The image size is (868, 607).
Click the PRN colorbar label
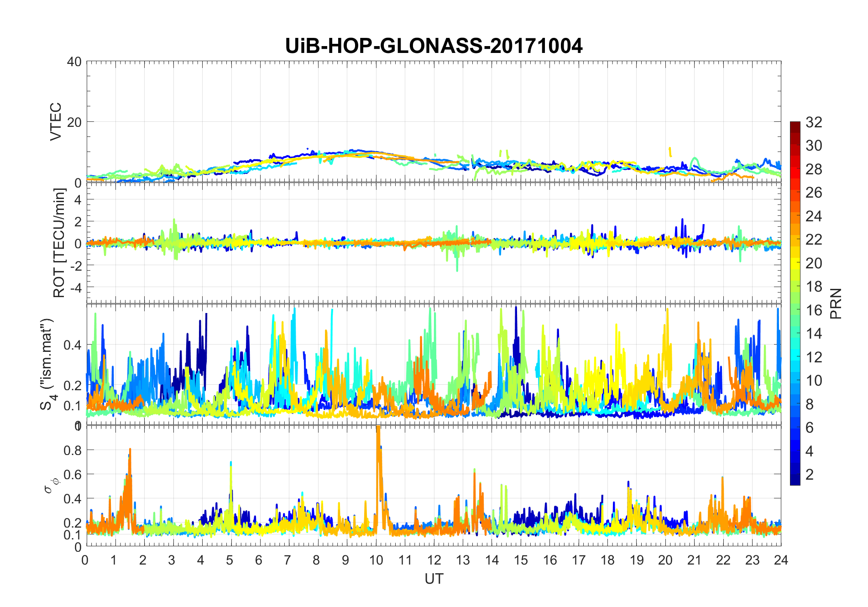point(836,303)
